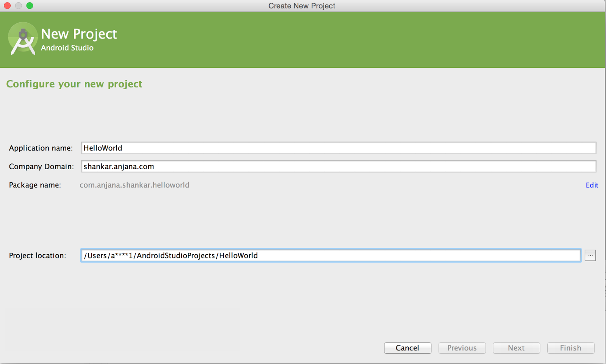Focus the Company Domain text field
Screen dimensions: 606x364
[x=338, y=166]
